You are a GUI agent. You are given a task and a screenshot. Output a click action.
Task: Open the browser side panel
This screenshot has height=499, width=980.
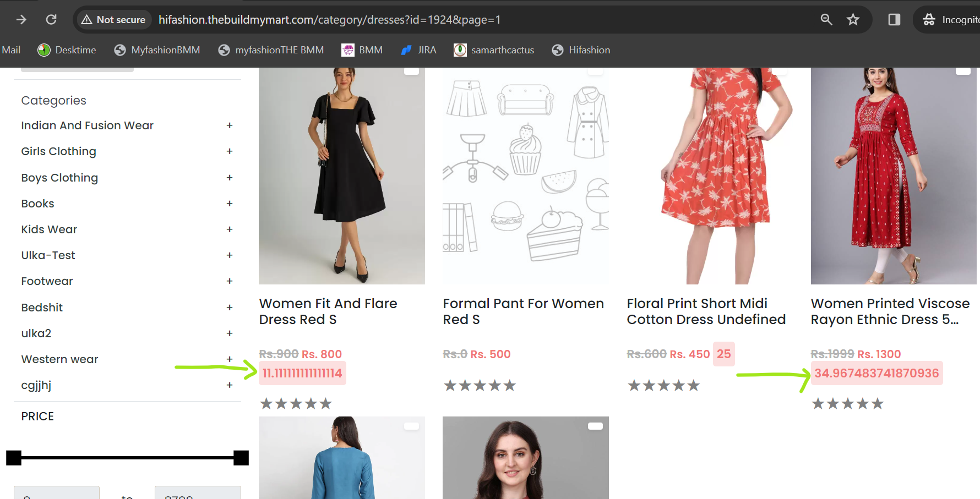(x=894, y=20)
